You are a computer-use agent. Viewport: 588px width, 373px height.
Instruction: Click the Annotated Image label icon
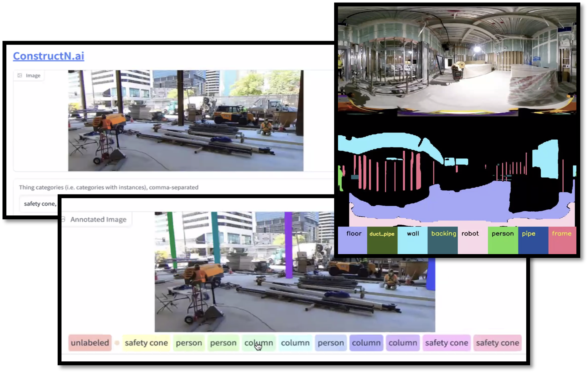(x=63, y=219)
